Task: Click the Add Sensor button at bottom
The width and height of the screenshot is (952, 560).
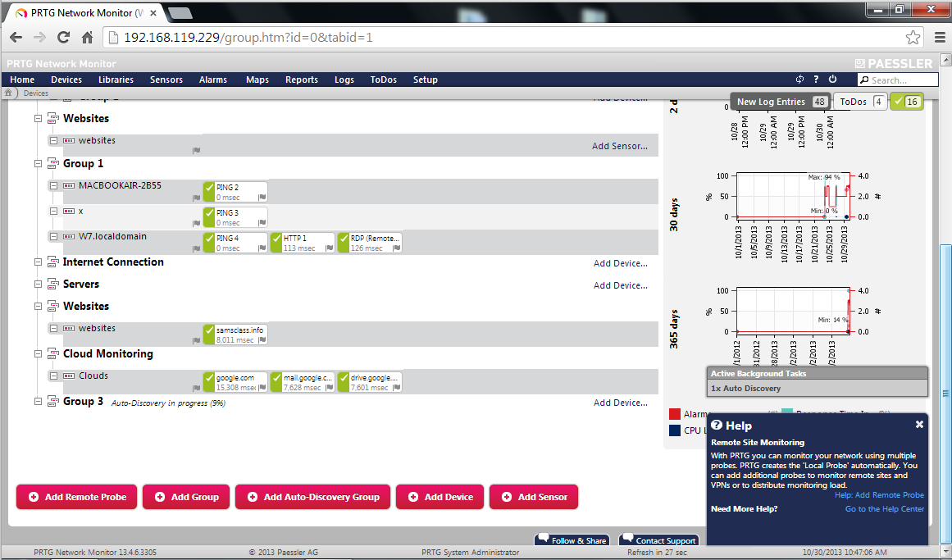Action: 534,497
